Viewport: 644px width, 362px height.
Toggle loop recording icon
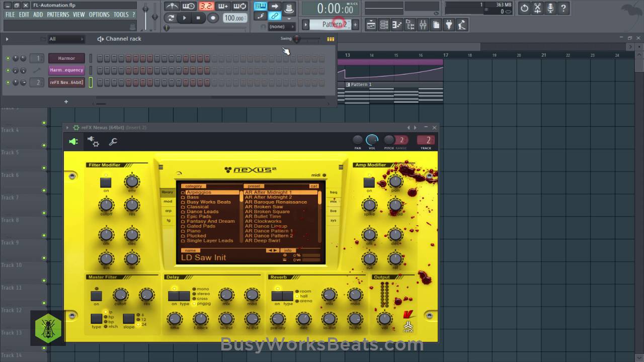[239, 6]
